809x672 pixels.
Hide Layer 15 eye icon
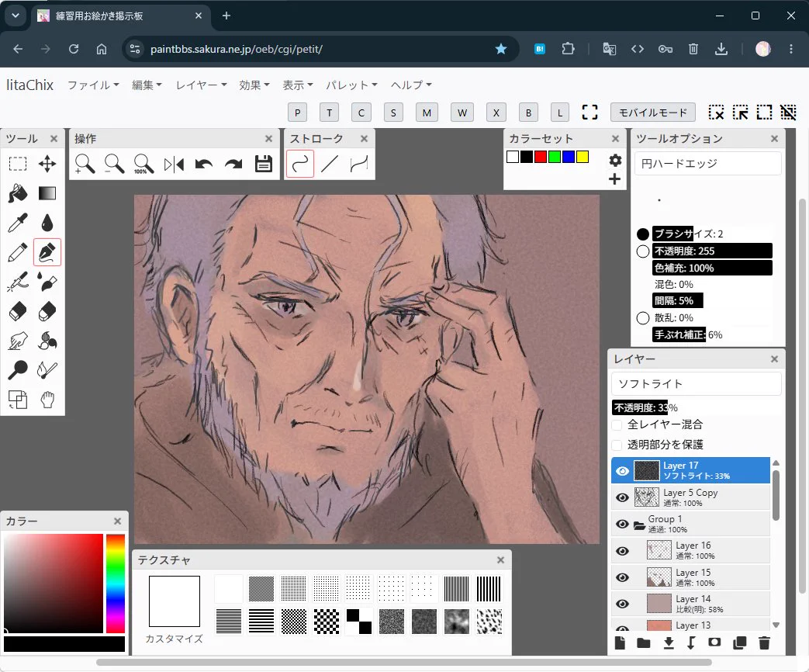623,577
